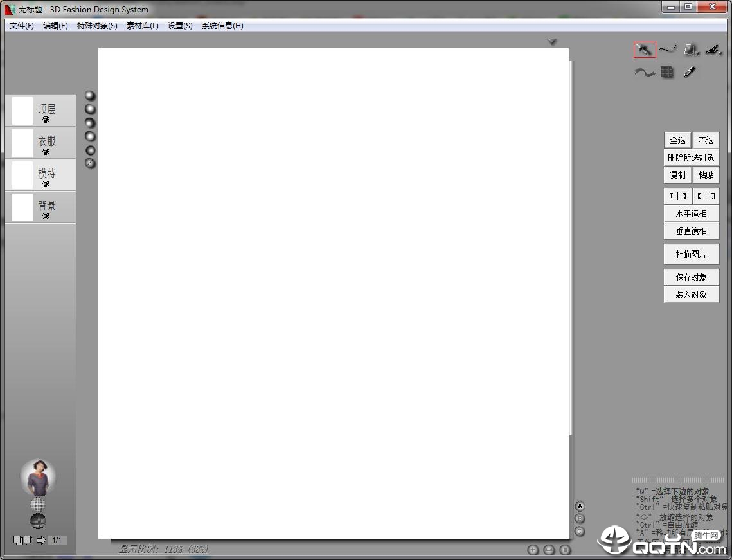Select the 衣服 layer thumbnail
732x560 pixels.
click(22, 143)
